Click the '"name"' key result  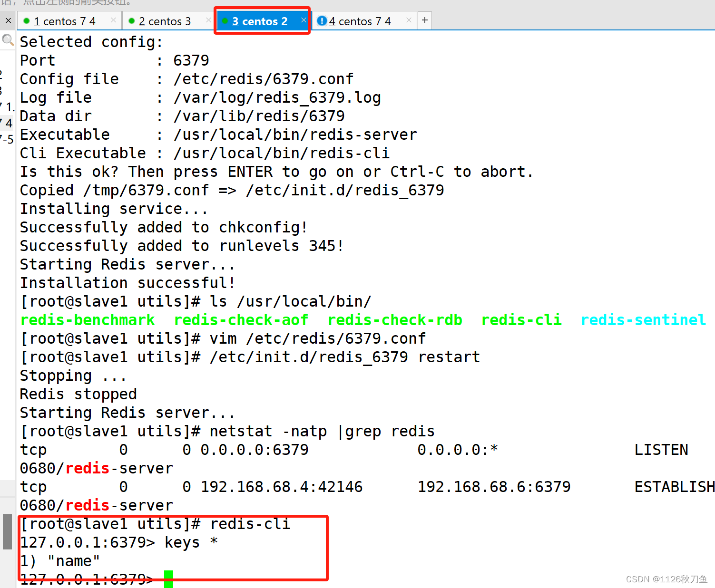point(74,561)
